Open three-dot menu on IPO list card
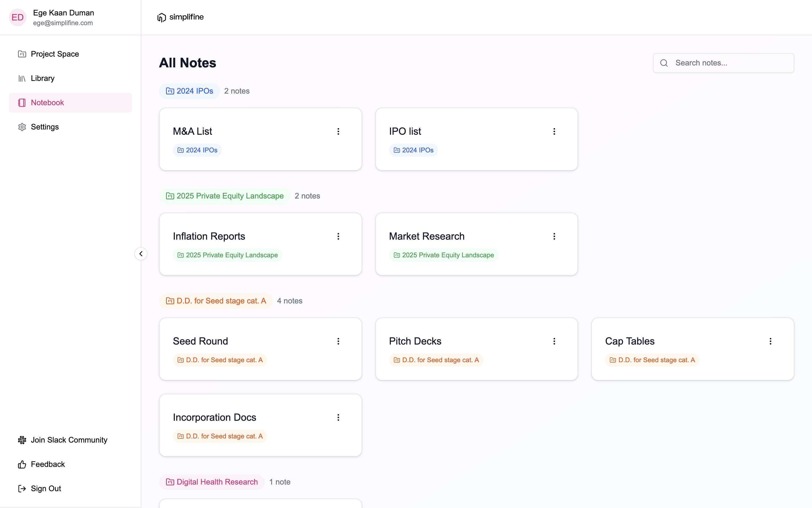Image resolution: width=812 pixels, height=508 pixels. click(554, 131)
